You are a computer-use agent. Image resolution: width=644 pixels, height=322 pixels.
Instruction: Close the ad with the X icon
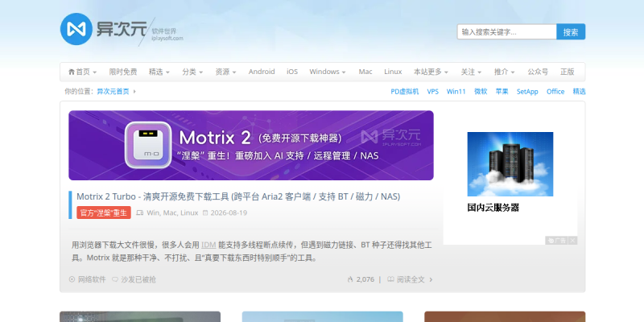[x=573, y=240]
